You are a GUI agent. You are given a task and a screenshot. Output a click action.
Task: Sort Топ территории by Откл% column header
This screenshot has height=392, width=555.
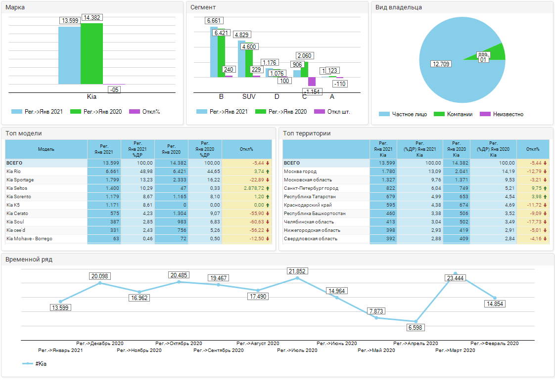coord(533,149)
